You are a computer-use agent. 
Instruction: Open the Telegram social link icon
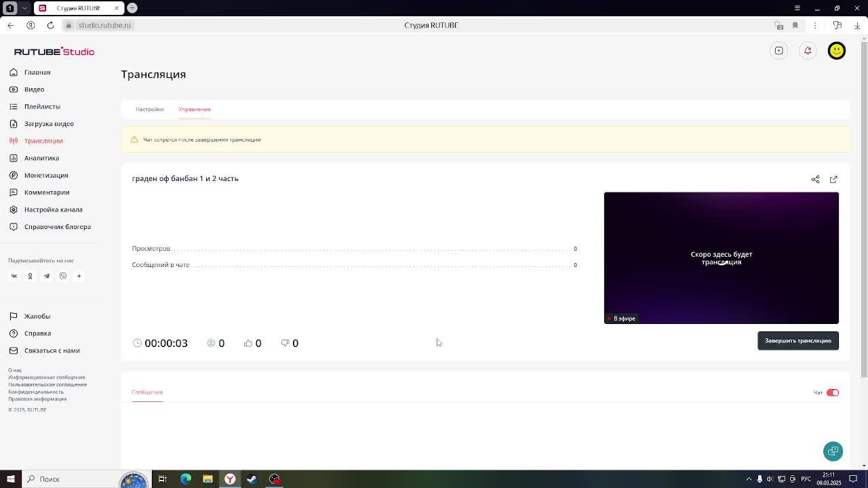[x=46, y=276]
